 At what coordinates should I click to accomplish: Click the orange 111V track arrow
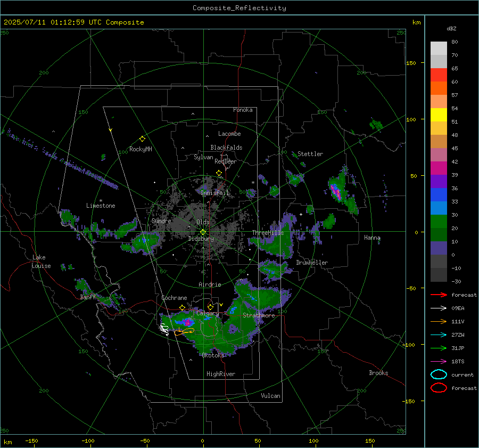pyautogui.click(x=439, y=321)
